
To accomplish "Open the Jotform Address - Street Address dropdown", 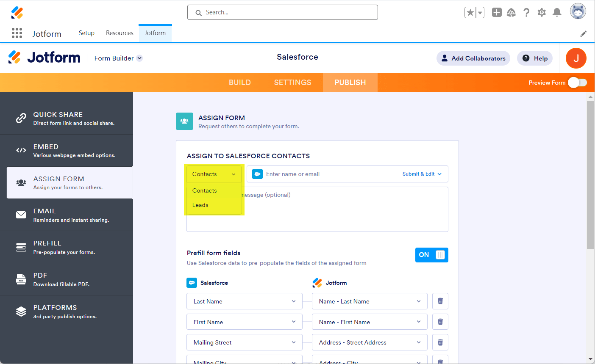I will [x=370, y=342].
